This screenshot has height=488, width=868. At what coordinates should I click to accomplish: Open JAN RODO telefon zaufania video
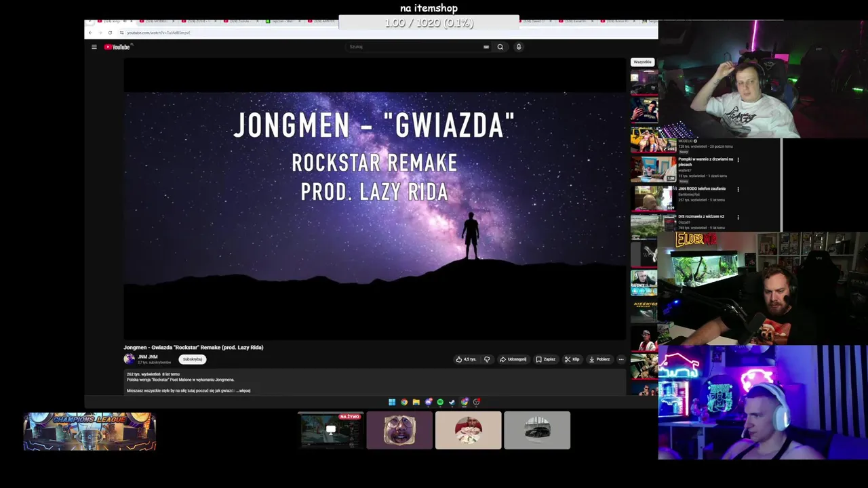pyautogui.click(x=702, y=188)
